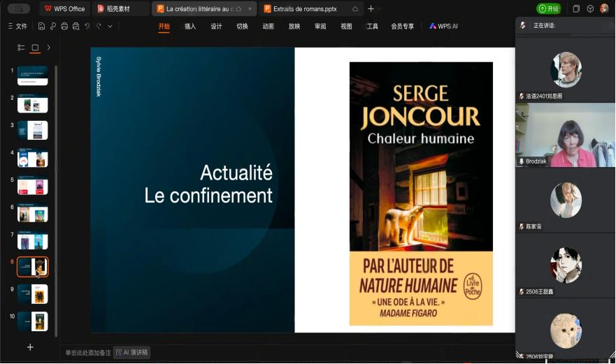Select the 开始 ribbon tab
616x364 pixels.
(164, 27)
